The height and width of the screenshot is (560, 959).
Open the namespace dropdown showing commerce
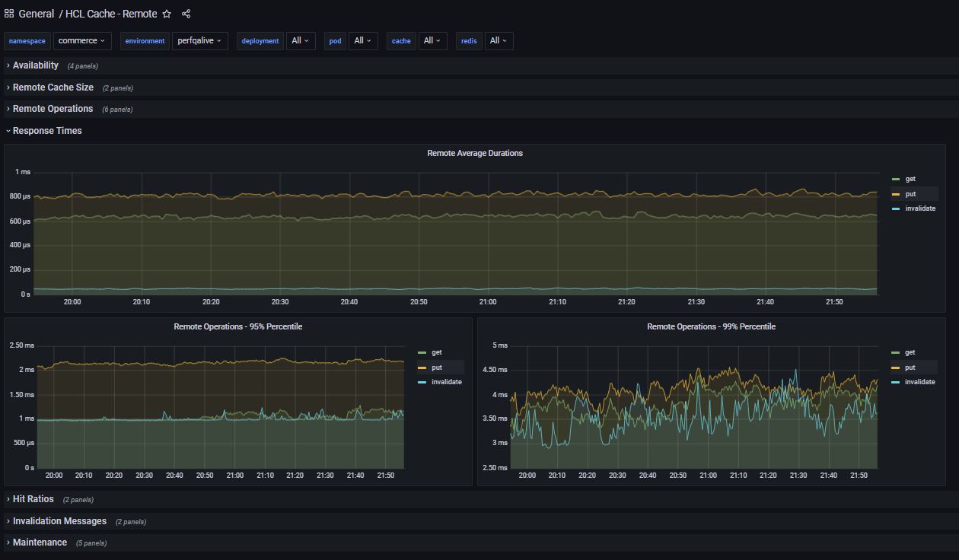pyautogui.click(x=82, y=41)
